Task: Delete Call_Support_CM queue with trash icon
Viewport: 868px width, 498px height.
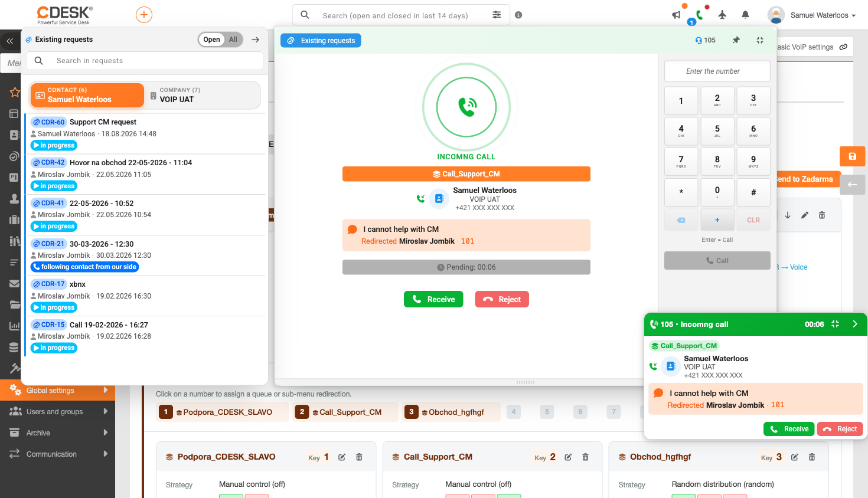Action: coord(585,457)
